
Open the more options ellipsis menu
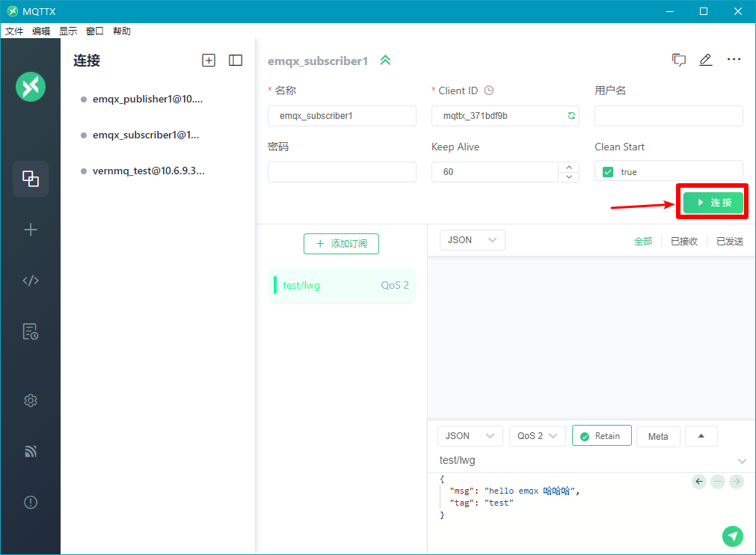tap(734, 59)
